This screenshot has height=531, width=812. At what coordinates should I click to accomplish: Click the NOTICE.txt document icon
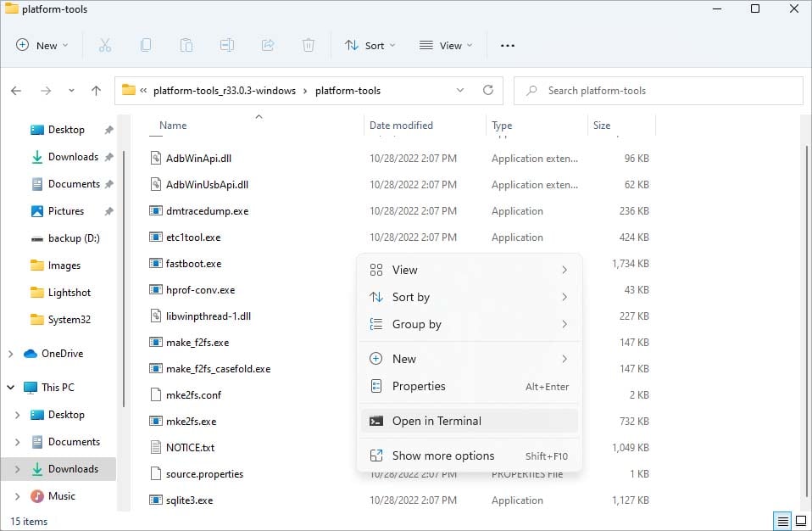click(155, 447)
